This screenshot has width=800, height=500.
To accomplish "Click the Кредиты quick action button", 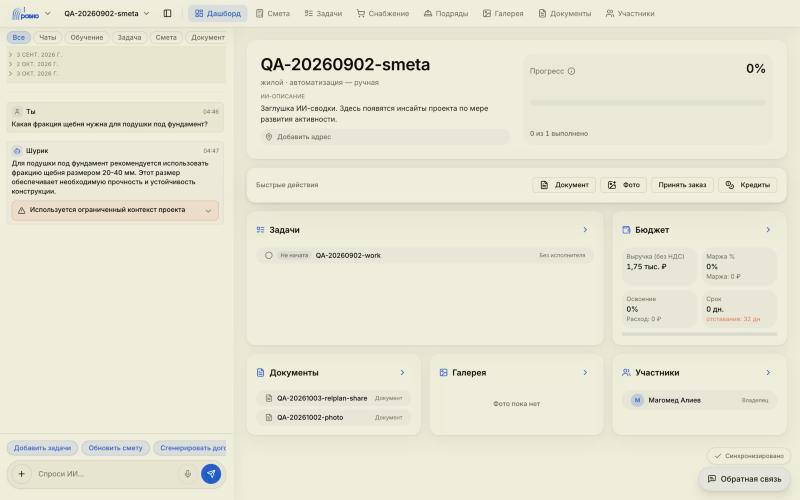I will pyautogui.click(x=748, y=185).
